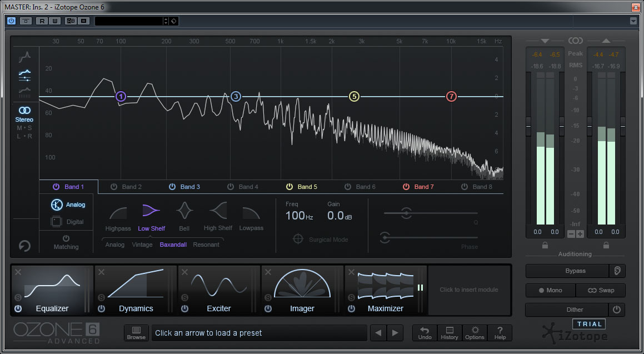Toggle the Matching power button
The height and width of the screenshot is (354, 644).
66,237
